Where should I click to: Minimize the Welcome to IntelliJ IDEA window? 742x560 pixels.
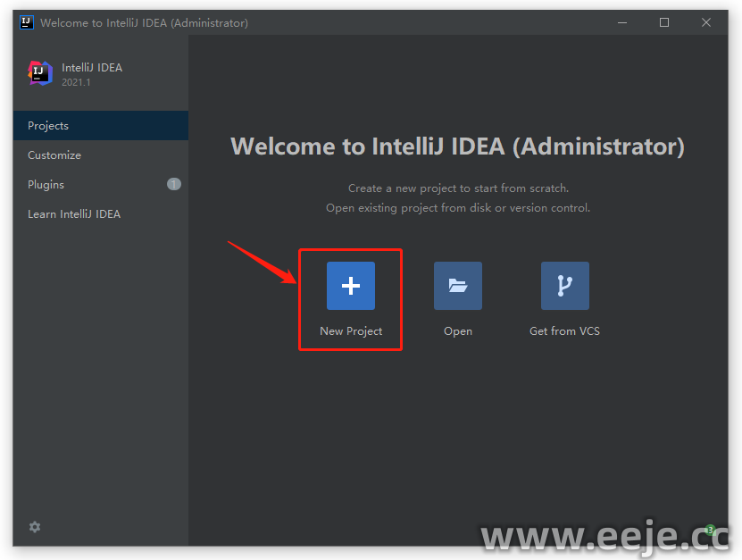(622, 22)
